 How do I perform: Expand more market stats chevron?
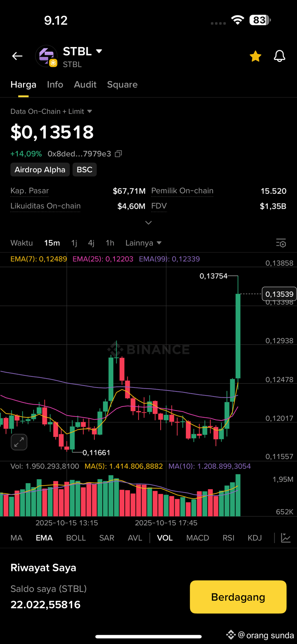pos(148,223)
